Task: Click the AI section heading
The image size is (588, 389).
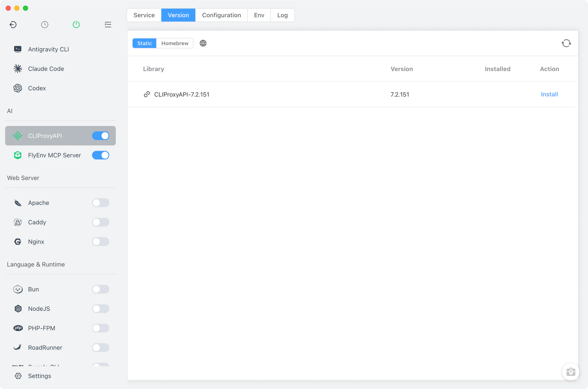Action: coord(10,111)
